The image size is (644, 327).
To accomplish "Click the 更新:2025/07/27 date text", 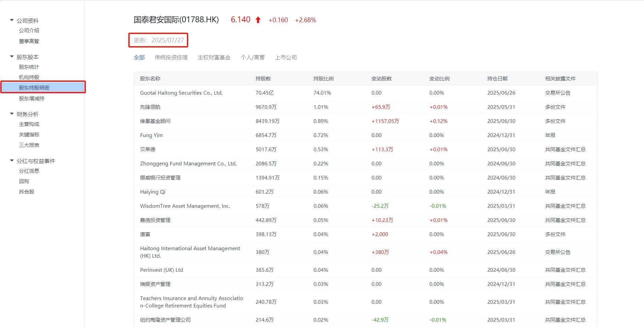I will point(159,40).
